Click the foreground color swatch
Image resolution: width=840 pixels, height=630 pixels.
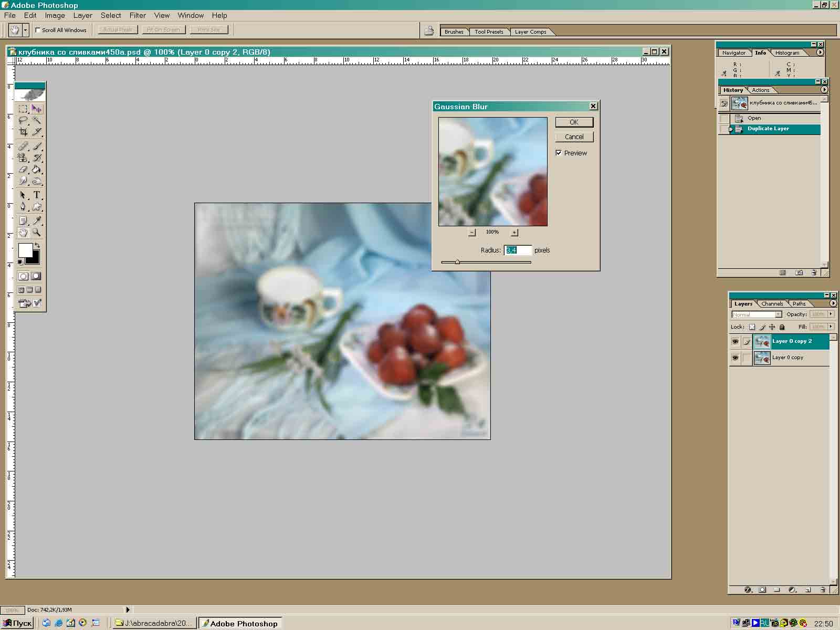click(25, 250)
